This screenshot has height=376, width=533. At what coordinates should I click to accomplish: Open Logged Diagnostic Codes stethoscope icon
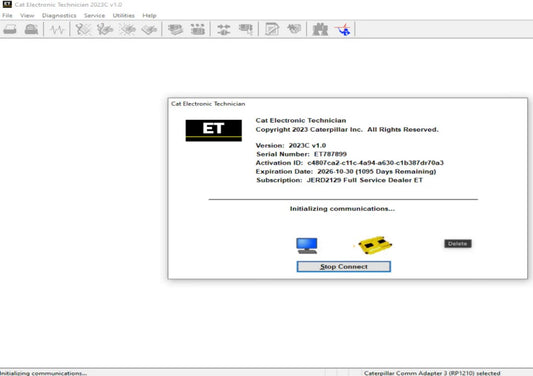(105, 29)
